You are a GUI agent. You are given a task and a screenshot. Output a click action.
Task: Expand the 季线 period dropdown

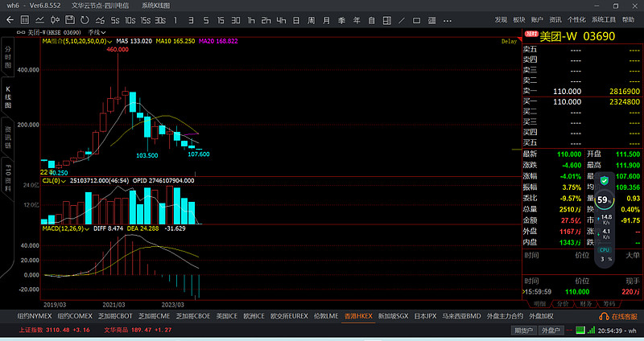[97, 32]
